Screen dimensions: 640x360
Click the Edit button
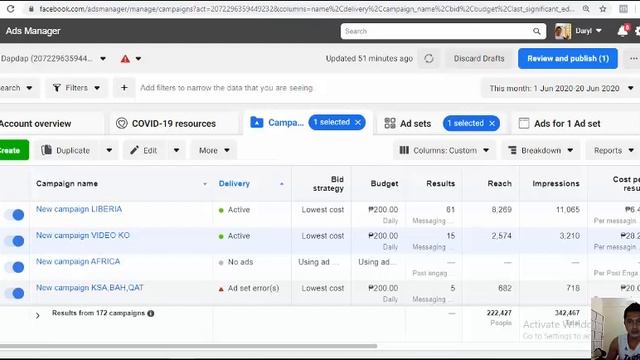point(144,150)
